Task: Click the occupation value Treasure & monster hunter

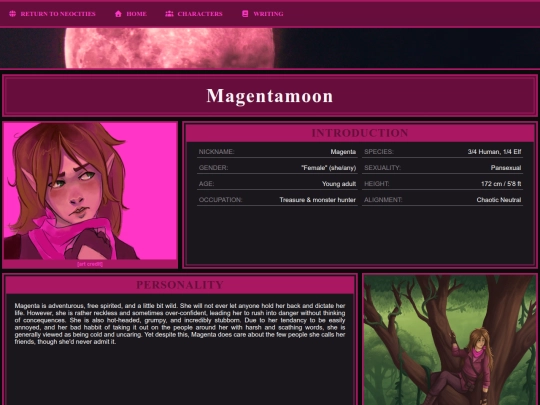Action: 318,200
